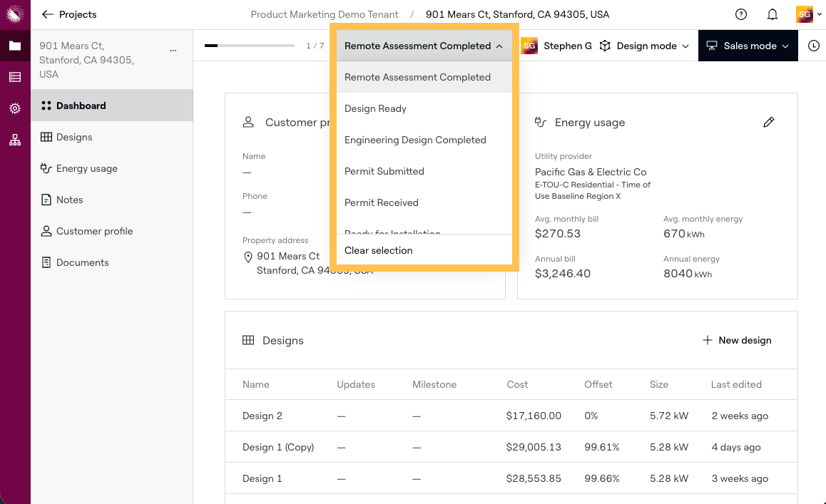Click the Designs grid icon in table header

[248, 340]
